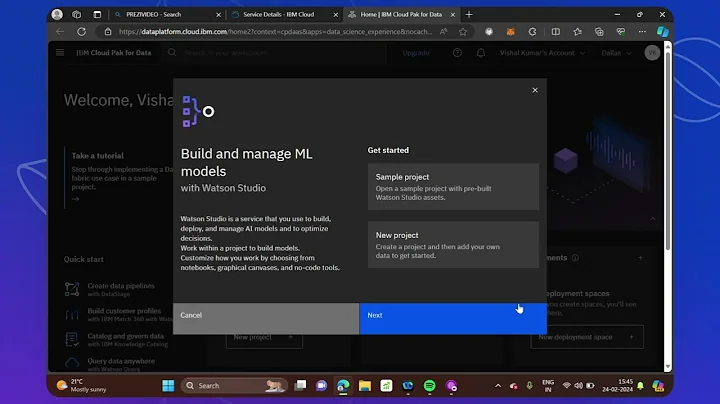This screenshot has height=404, width=720.
Task: Open Microsoft Edge from the taskbar
Action: [x=343, y=386]
